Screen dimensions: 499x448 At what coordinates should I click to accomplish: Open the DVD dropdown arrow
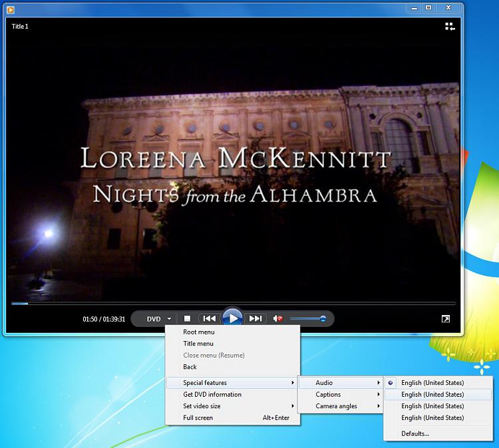169,319
